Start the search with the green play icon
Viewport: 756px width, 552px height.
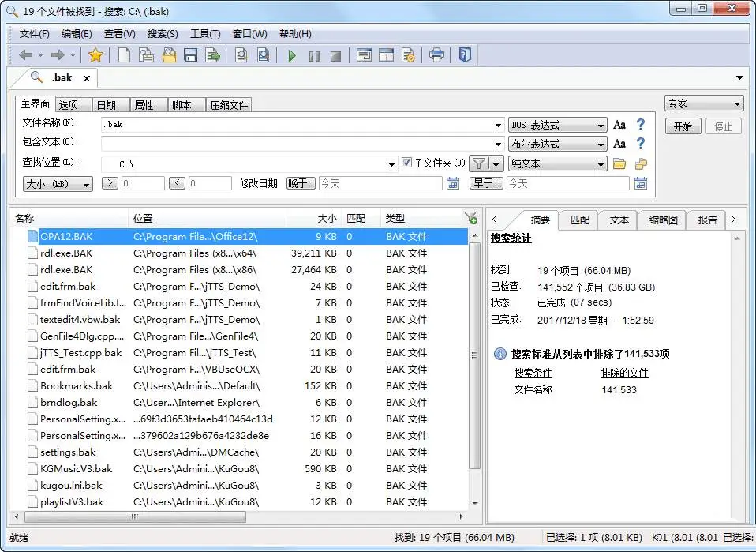[x=291, y=54]
